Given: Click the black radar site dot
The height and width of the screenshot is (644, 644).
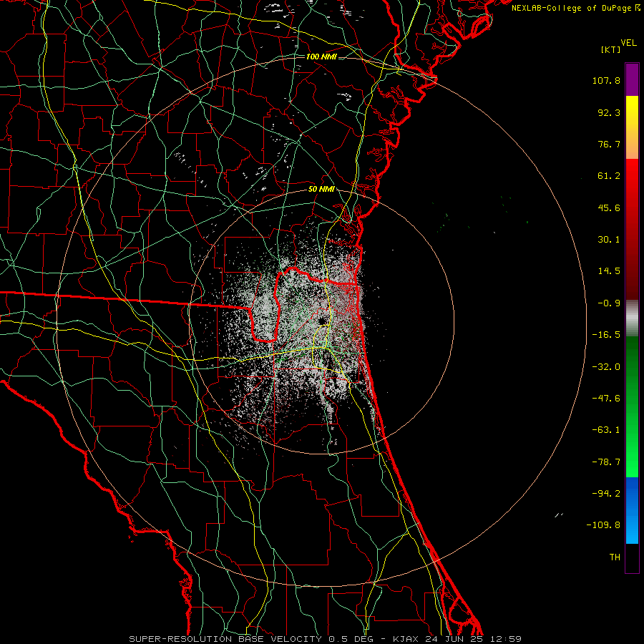Looking at the screenshot, I should click(321, 321).
